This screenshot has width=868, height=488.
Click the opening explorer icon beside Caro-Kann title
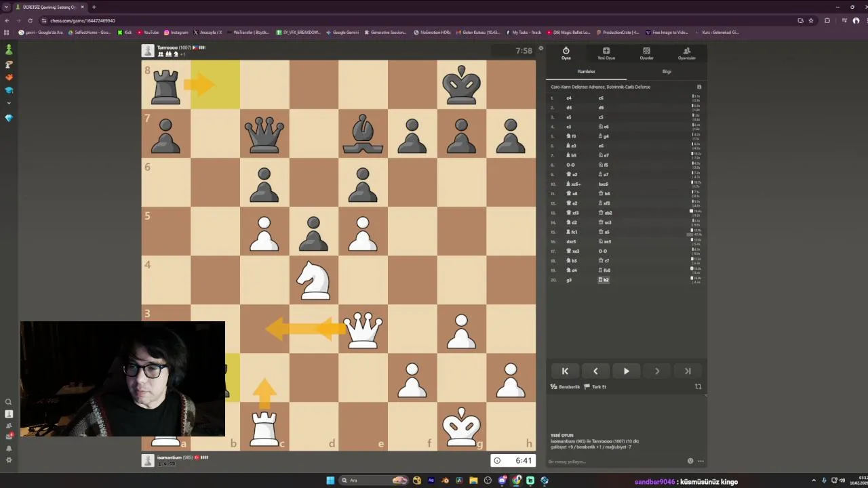click(699, 87)
